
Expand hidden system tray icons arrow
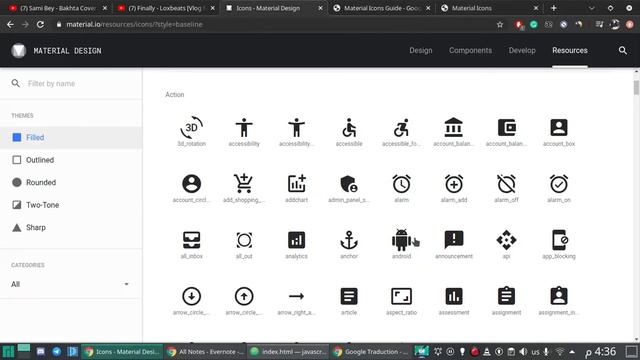pyautogui.click(x=572, y=352)
